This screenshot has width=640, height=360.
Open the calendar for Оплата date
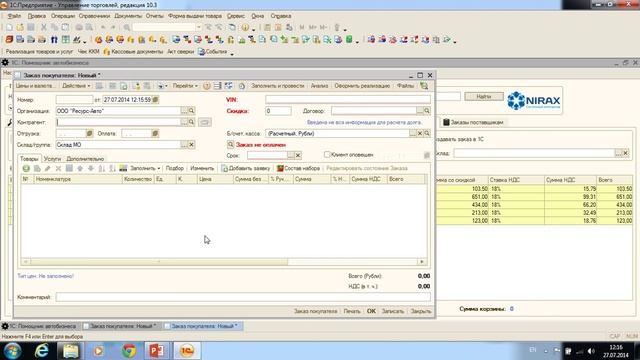point(155,133)
